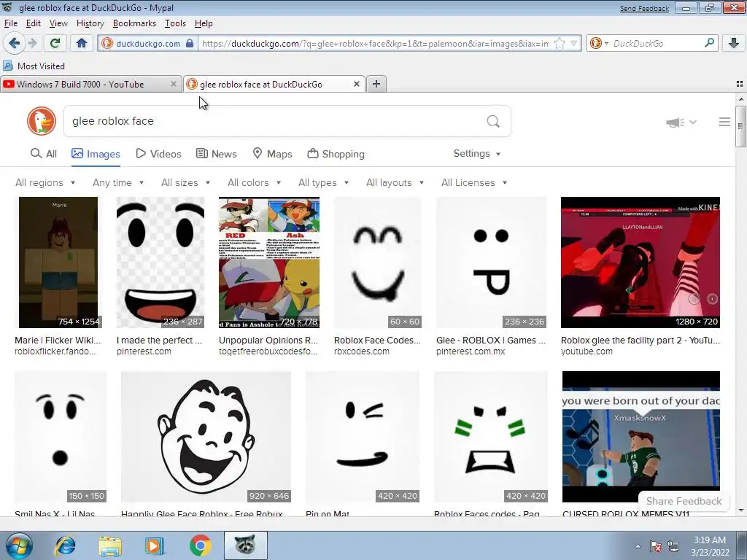Switch to the News results tab
This screenshot has height=560, width=747.
(x=216, y=154)
